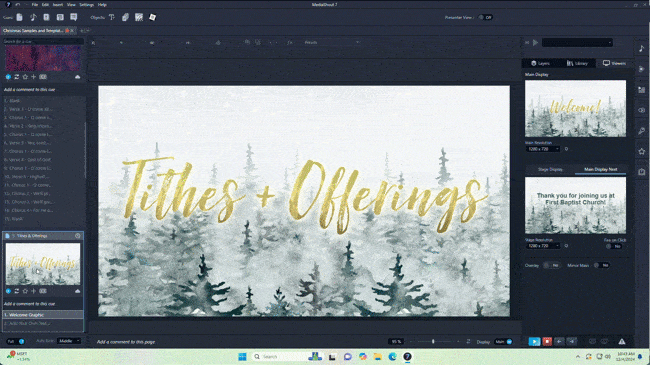The image size is (650, 365).
Task: Click the loop arrows icon under Tithes & Offerings cue
Action: click(17, 291)
